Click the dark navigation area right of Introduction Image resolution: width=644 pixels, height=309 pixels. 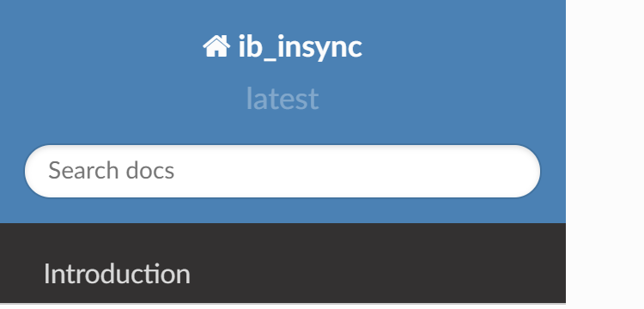click(x=378, y=273)
